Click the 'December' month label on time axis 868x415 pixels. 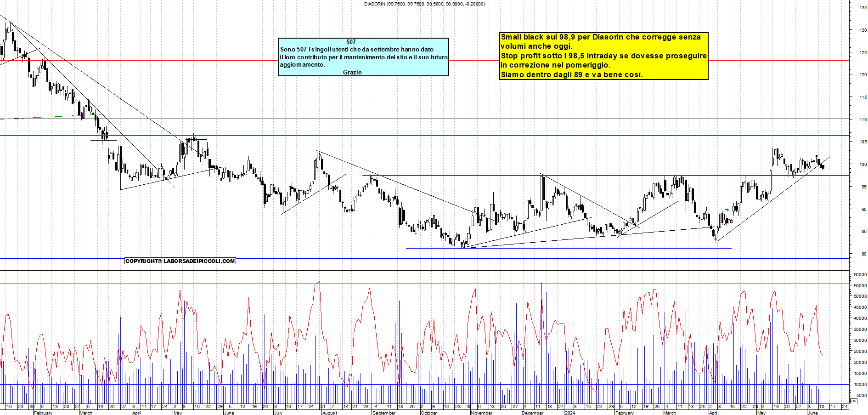coord(532,413)
